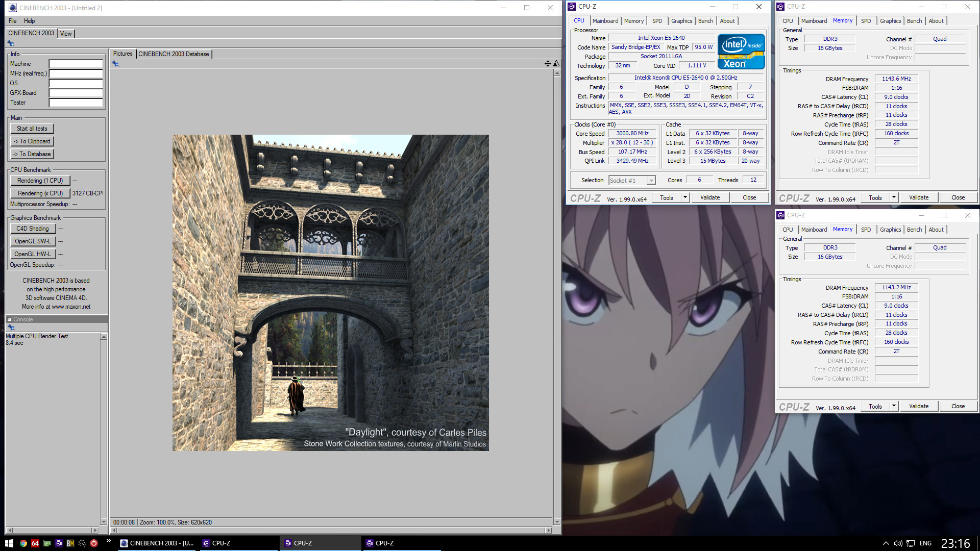The height and width of the screenshot is (551, 980).
Task: Open Tools dropdown arrow in bottom-right CPU-Z window
Action: click(x=894, y=406)
